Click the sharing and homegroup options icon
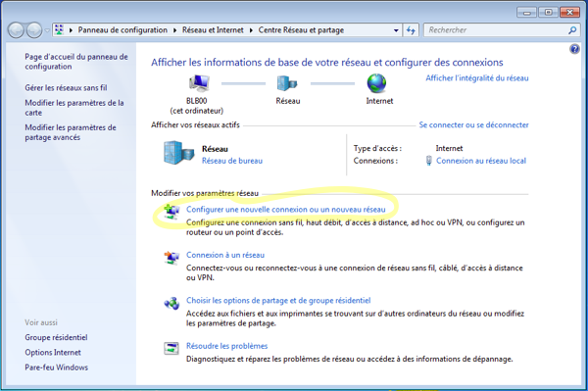Screen dimensions: 588x391 pos(171,303)
